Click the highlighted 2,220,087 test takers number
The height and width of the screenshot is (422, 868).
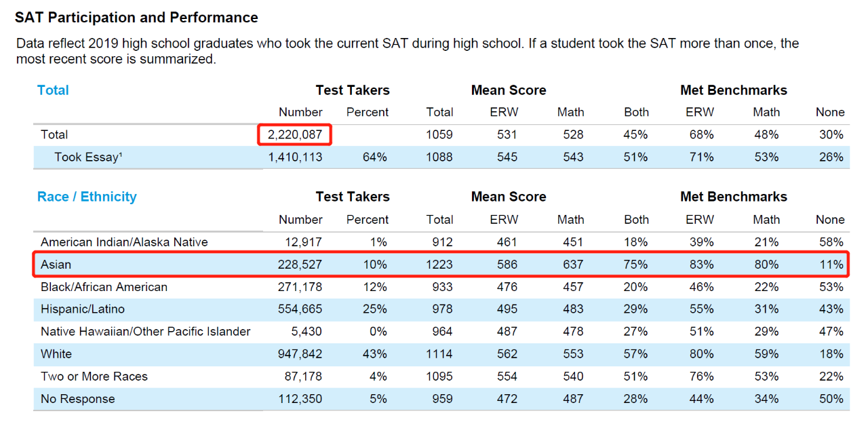(x=295, y=134)
